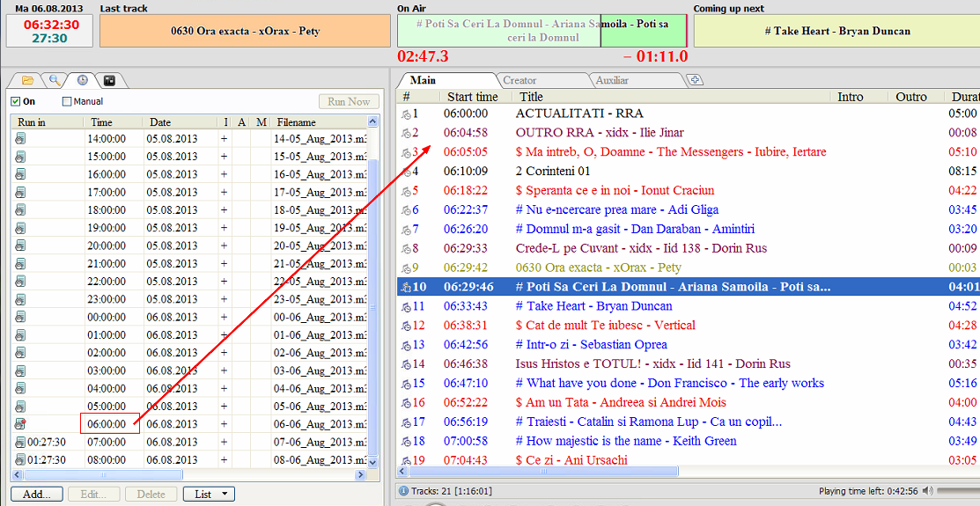Uncheck the On scheduler checkbox
Image resolution: width=980 pixels, height=506 pixels.
tap(15, 101)
